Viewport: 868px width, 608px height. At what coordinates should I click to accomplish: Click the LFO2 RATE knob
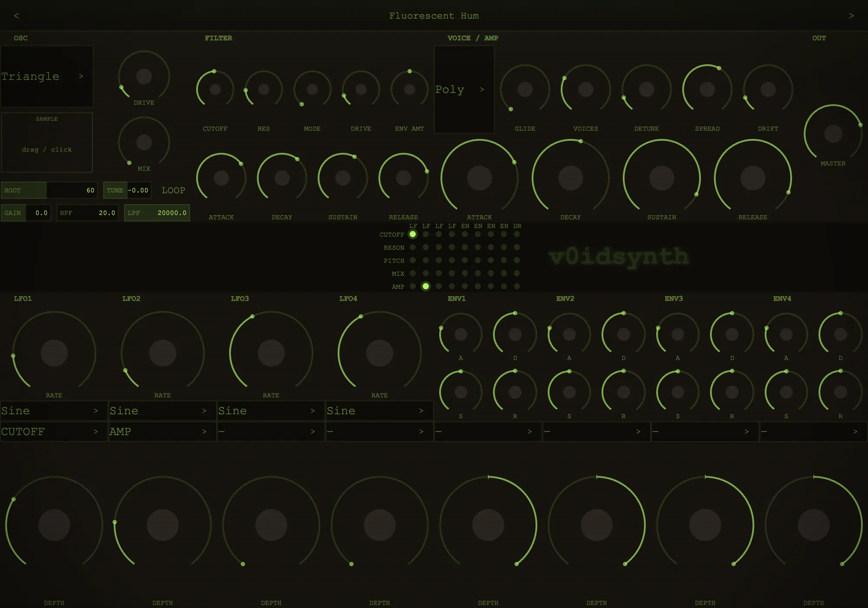pos(163,353)
